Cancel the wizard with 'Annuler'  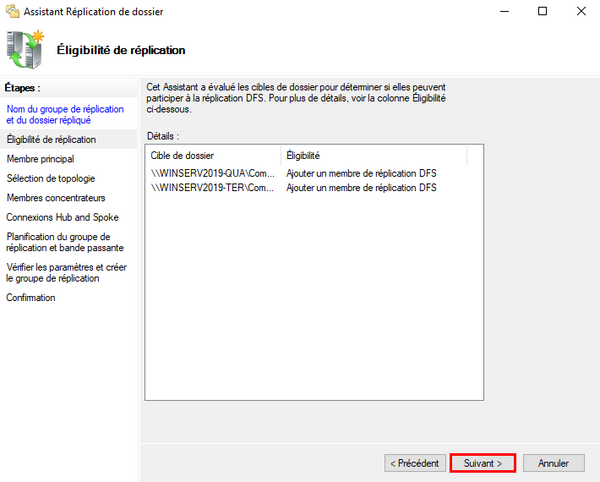tap(553, 463)
